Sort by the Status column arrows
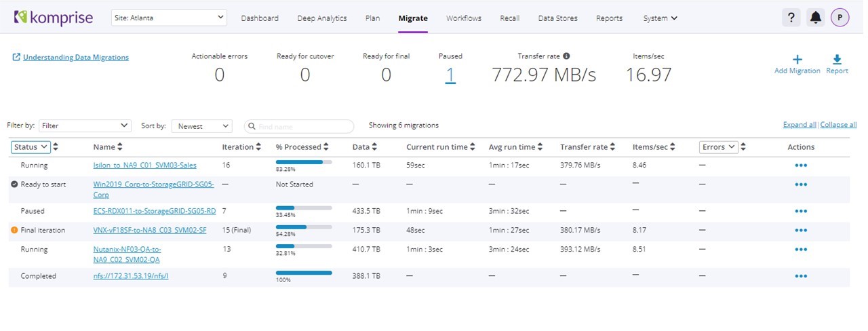The height and width of the screenshot is (331, 868). (56, 147)
